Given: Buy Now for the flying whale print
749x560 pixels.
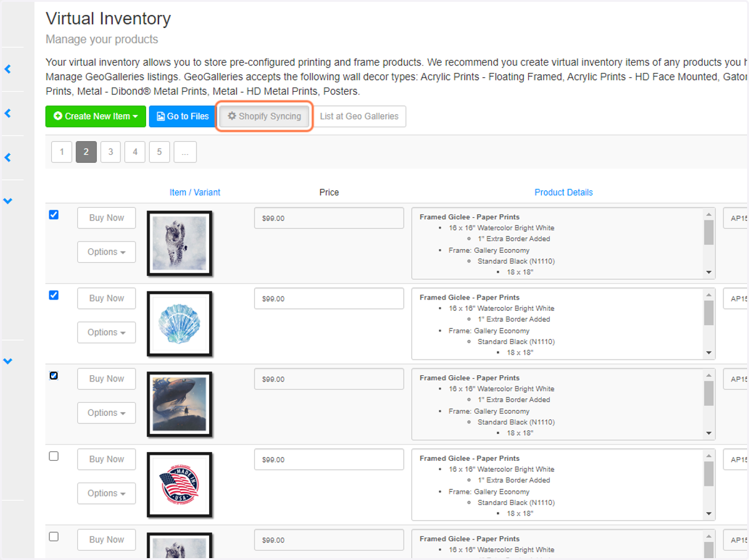Looking at the screenshot, I should (107, 379).
